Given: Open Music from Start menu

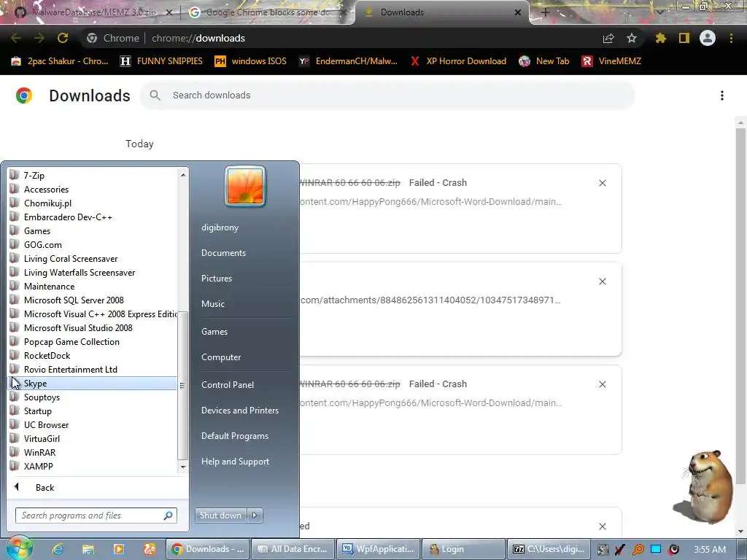Looking at the screenshot, I should coord(212,304).
